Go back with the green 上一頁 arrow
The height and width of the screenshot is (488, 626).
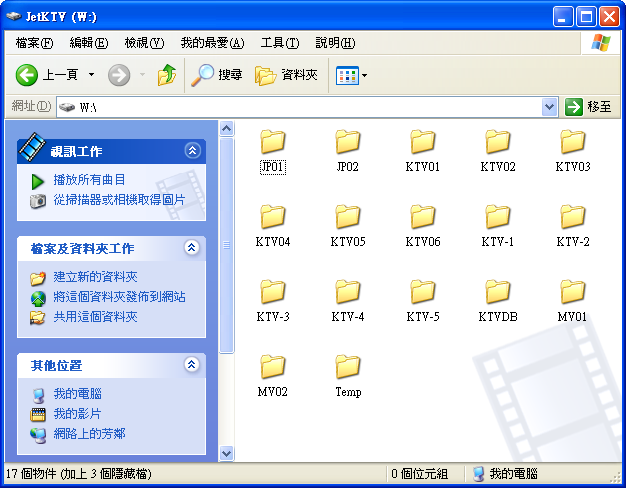26,75
